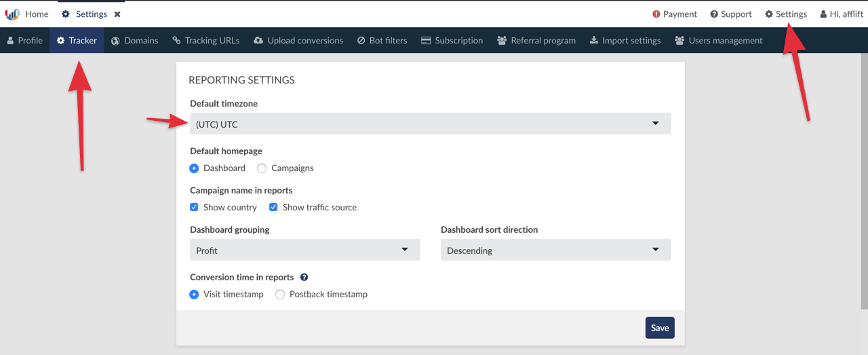Screen dimensions: 868x355
Task: Open the Subscription tab
Action: (452, 40)
